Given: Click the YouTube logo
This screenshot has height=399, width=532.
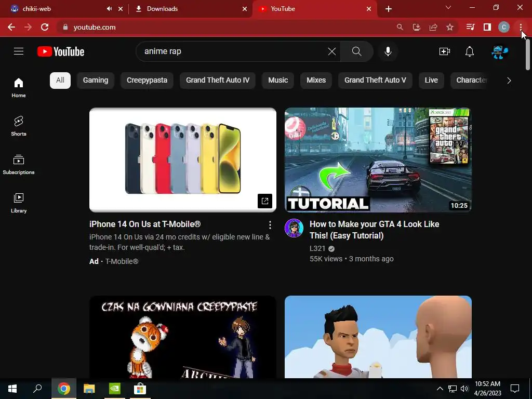Looking at the screenshot, I should coord(61,51).
